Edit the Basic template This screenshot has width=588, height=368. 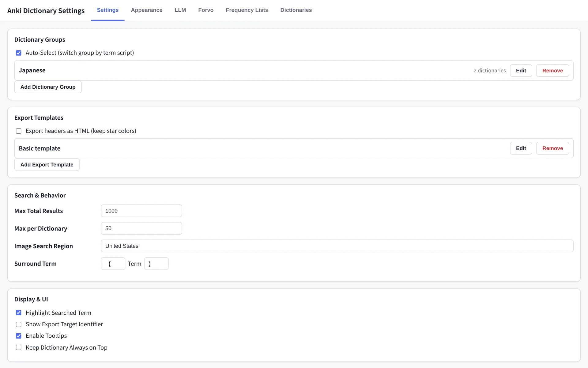click(521, 148)
